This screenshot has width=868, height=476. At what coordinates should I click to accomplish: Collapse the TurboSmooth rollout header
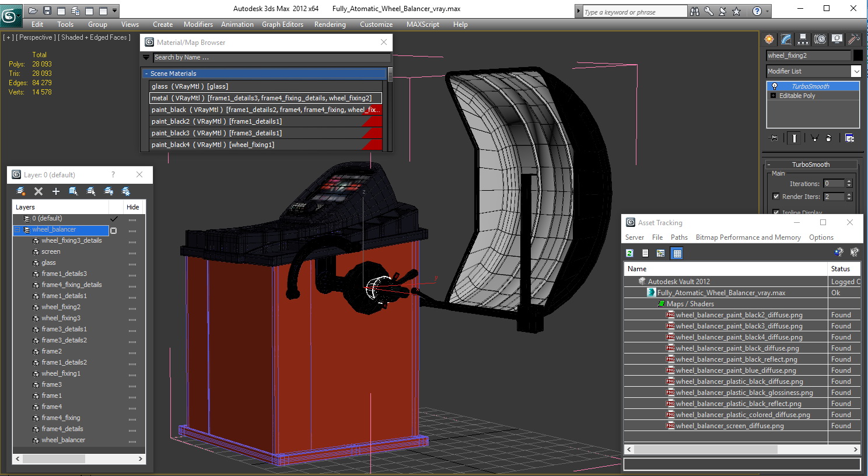[x=810, y=164]
